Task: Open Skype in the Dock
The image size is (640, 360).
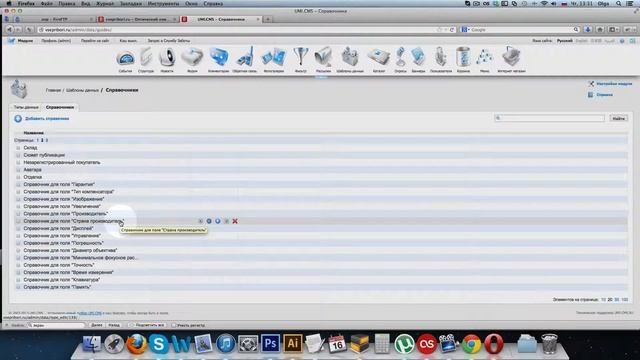Action: [158, 344]
